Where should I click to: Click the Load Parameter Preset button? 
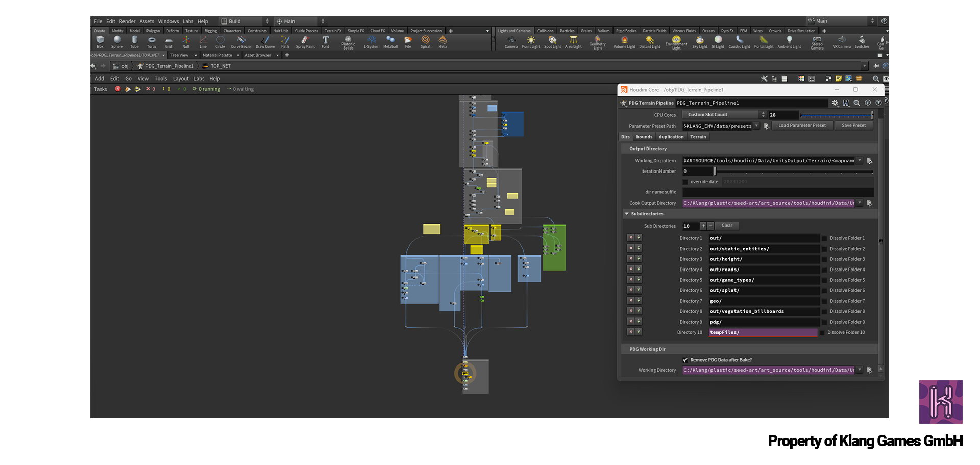point(801,126)
